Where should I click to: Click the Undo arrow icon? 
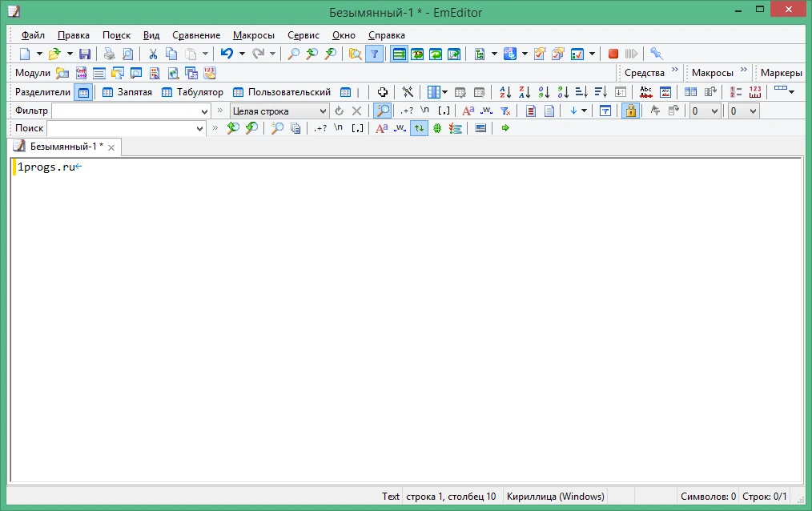coord(227,54)
